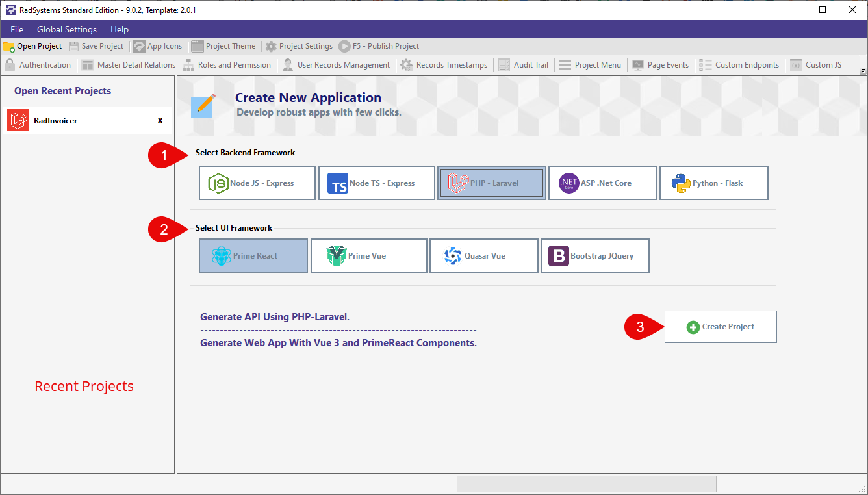Select Prime Vue UI framework
The height and width of the screenshot is (495, 868).
point(369,255)
